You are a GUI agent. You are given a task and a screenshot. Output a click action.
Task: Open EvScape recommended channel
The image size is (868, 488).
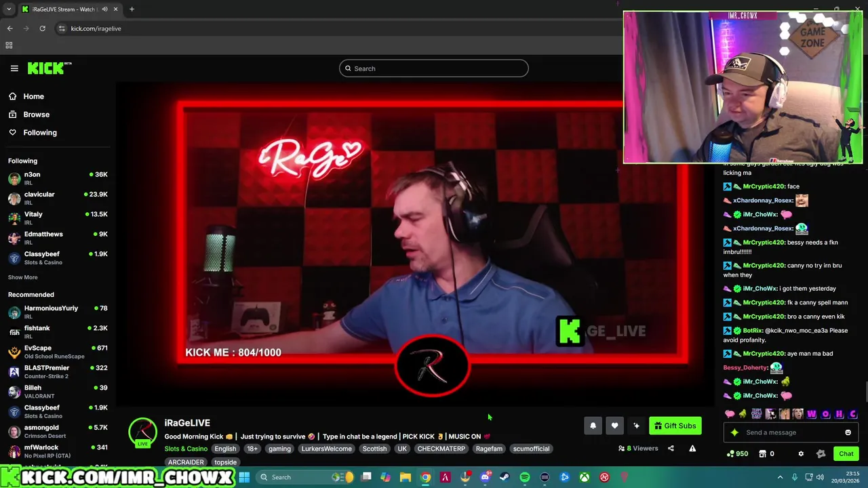tap(58, 351)
